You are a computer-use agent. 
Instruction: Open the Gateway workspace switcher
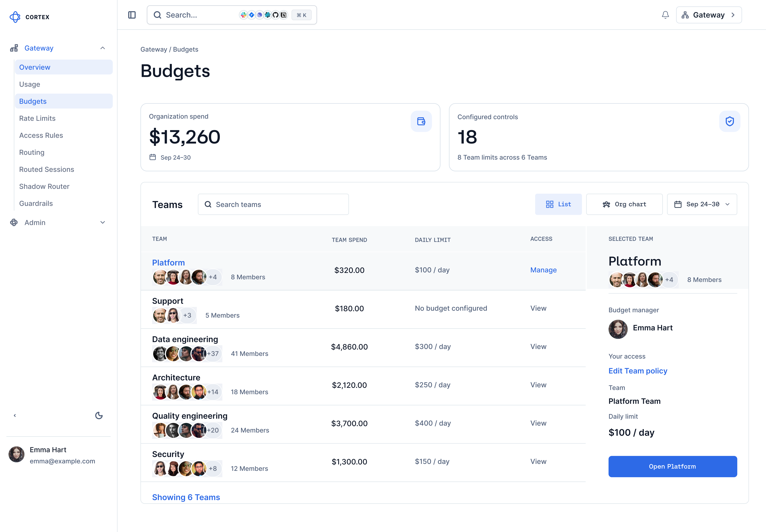click(x=709, y=15)
